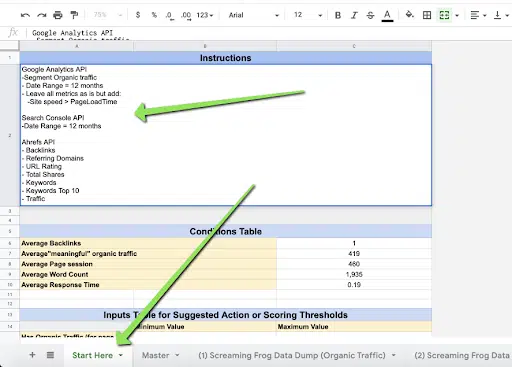This screenshot has width=512, height=367.
Task: Open the text color picker
Action: point(387,15)
